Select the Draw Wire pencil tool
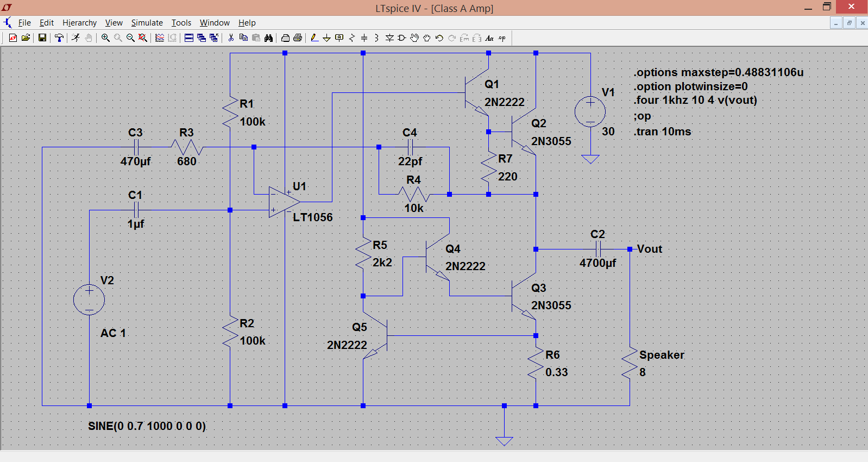 pos(314,38)
